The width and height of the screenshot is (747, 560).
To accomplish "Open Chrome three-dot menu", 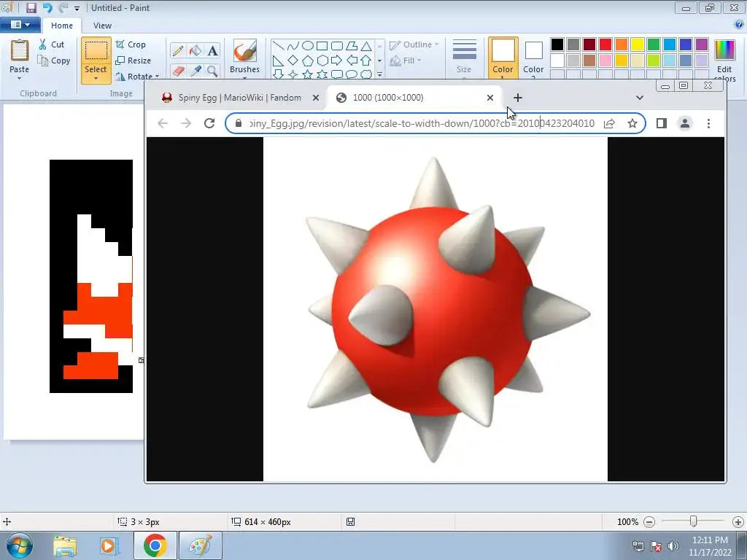I will pos(708,123).
